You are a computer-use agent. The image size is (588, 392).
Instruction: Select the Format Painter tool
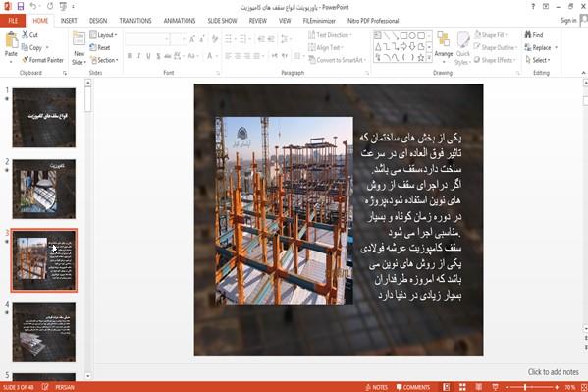pos(42,60)
